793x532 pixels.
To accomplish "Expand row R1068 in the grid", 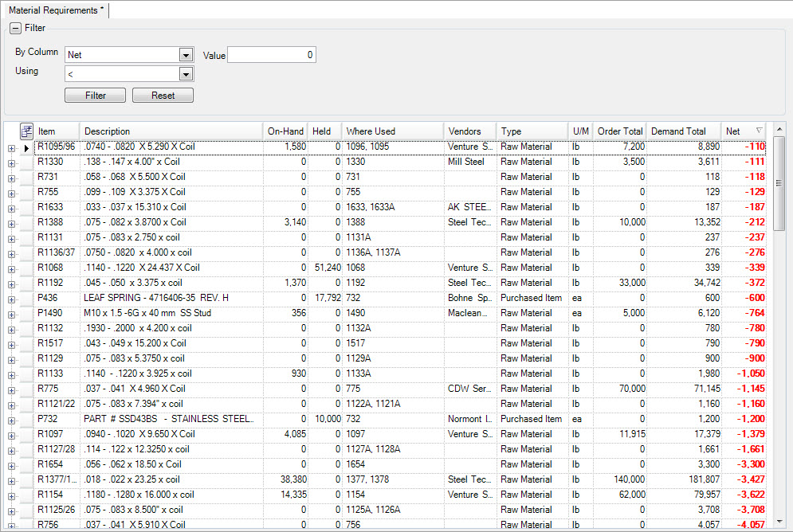I will click(x=11, y=268).
